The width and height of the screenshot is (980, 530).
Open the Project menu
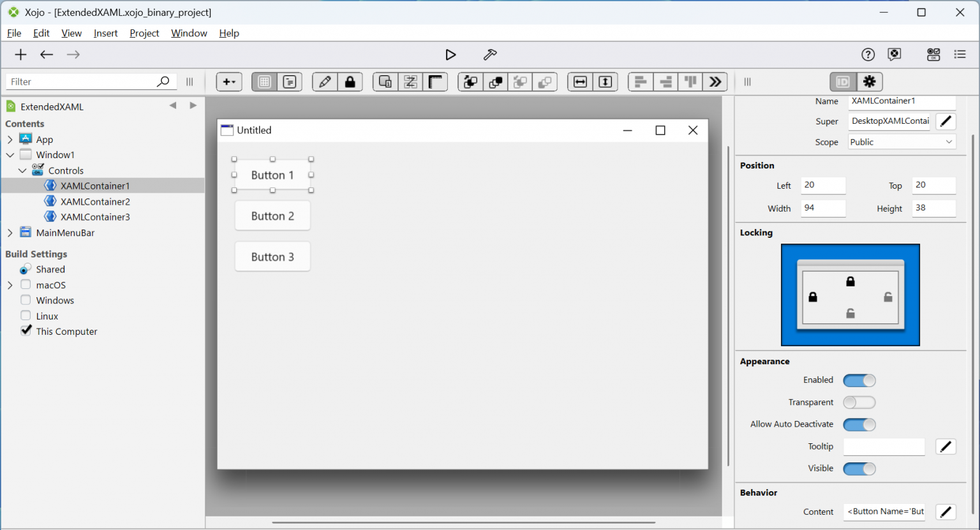click(x=144, y=33)
